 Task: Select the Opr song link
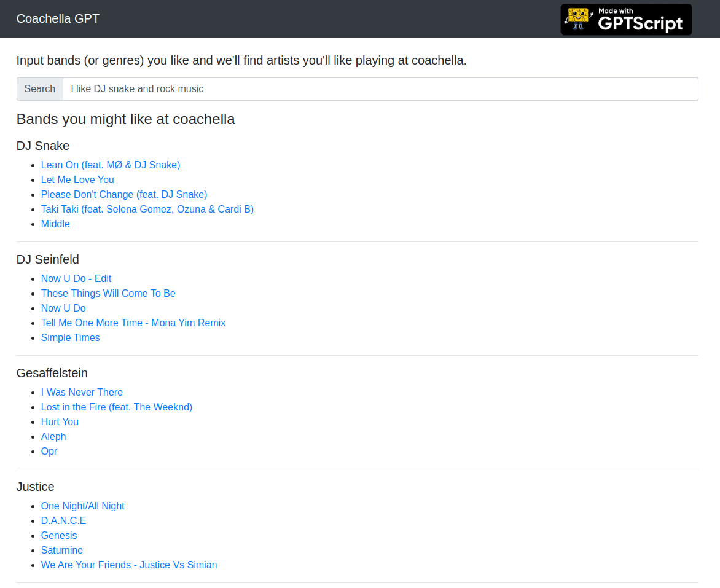pos(49,450)
